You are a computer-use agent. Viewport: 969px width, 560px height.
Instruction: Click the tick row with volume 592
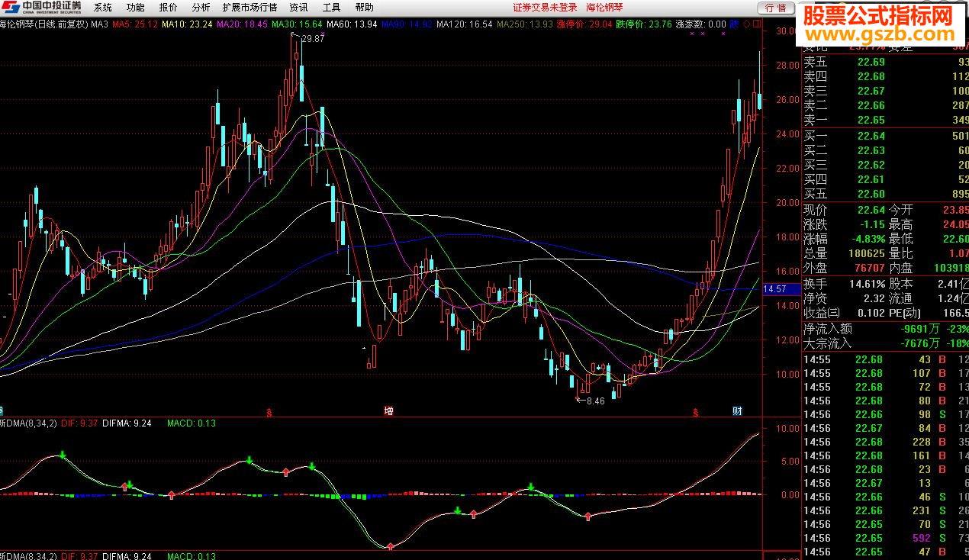coord(885,538)
